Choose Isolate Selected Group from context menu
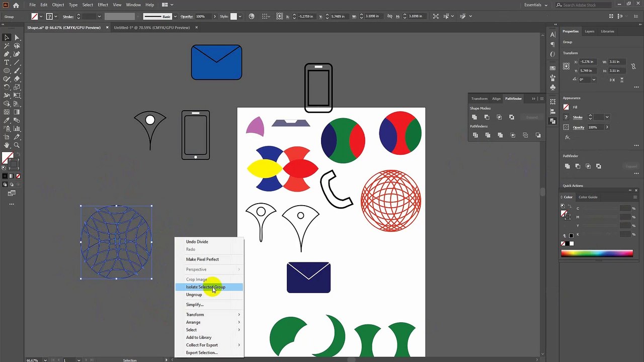644x362 pixels. 209,287
